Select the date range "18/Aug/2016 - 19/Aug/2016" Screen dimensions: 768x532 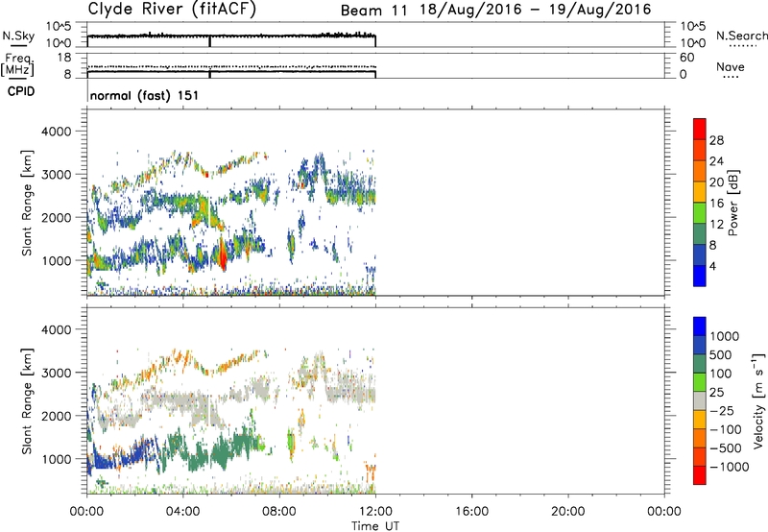coord(536,10)
